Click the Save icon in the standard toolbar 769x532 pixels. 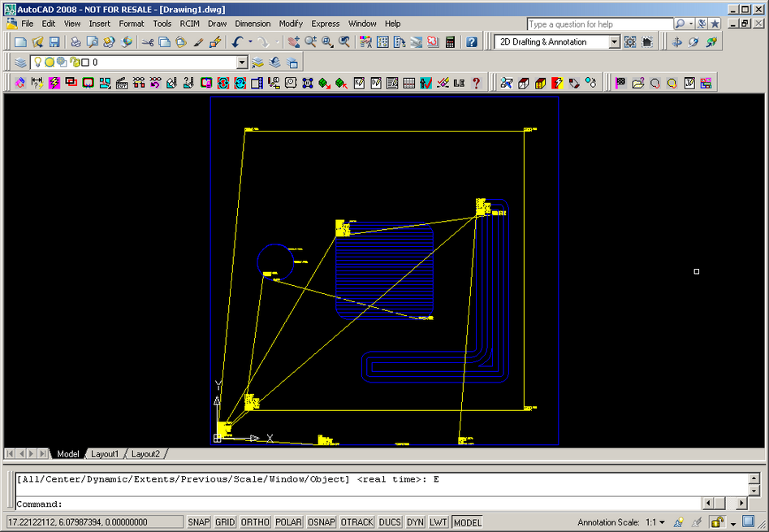[54, 42]
